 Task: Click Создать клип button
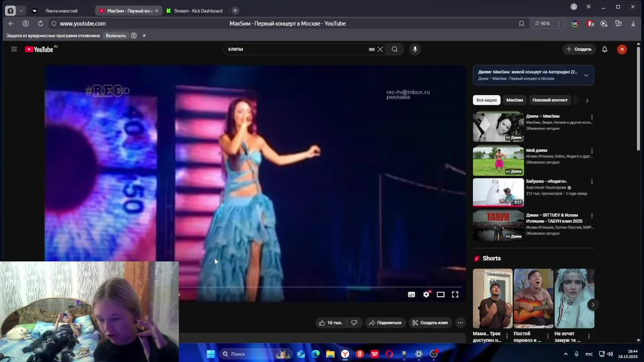coord(430,323)
